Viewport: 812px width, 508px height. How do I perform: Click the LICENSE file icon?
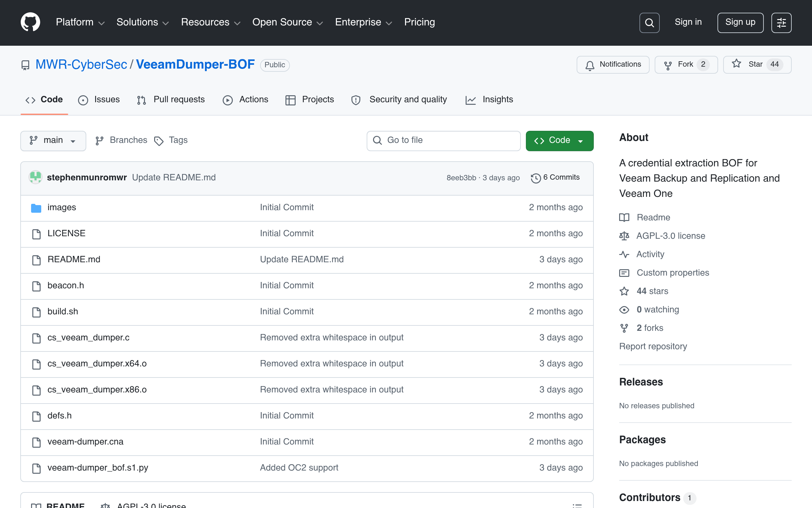[36, 234]
